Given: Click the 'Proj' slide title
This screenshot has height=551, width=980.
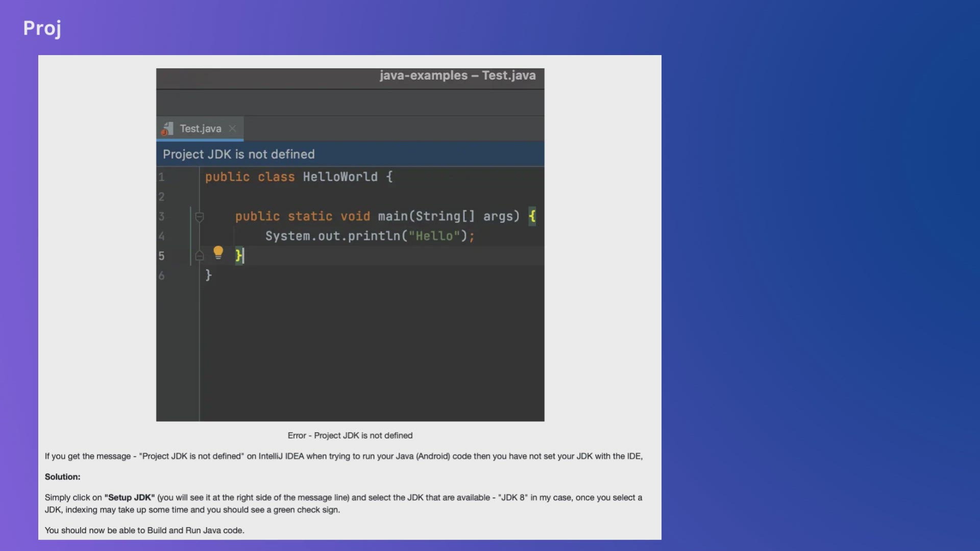Looking at the screenshot, I should 42,28.
